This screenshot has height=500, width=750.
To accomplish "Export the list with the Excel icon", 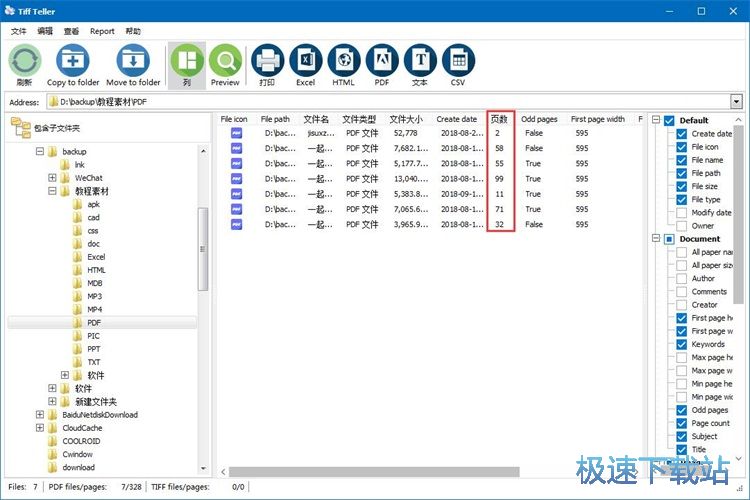I will 305,62.
